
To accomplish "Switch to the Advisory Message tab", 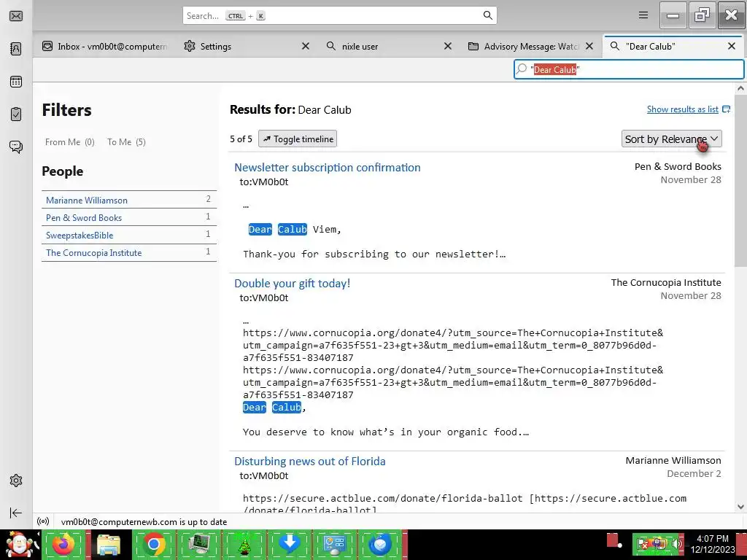I will tap(531, 46).
